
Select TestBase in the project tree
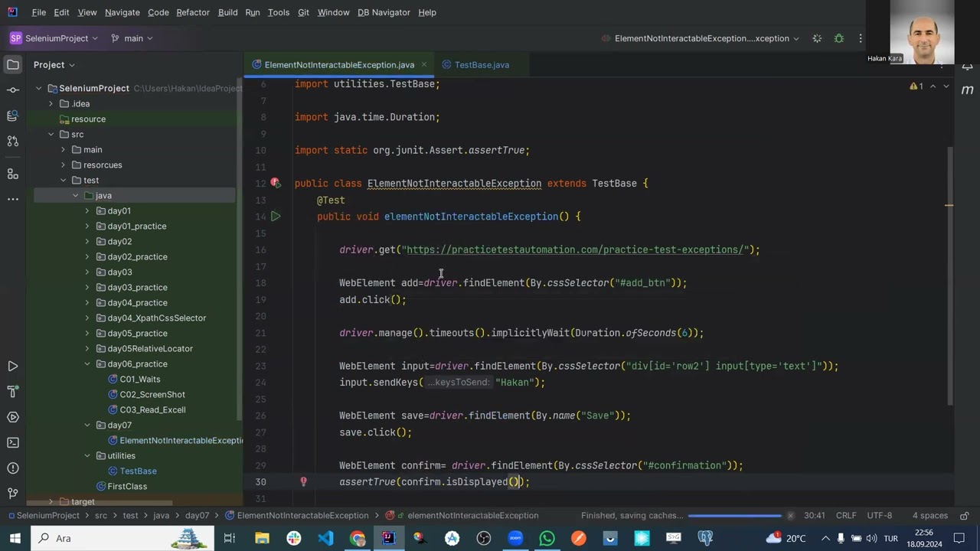click(x=138, y=471)
